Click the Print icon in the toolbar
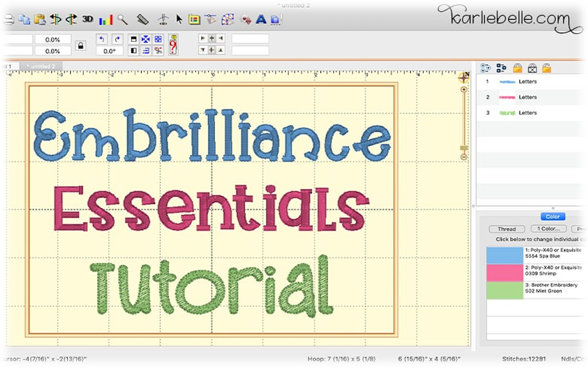 point(10,20)
